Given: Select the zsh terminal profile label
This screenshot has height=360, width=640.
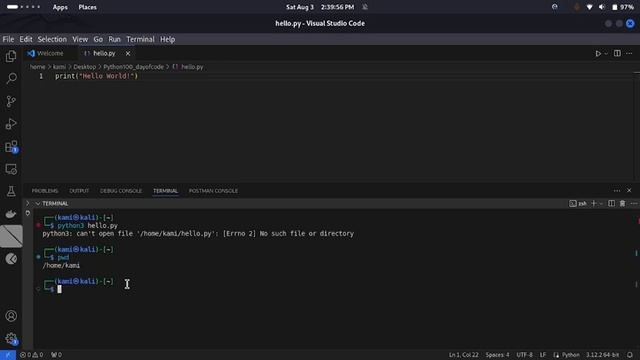Looking at the screenshot, I should coord(578,203).
